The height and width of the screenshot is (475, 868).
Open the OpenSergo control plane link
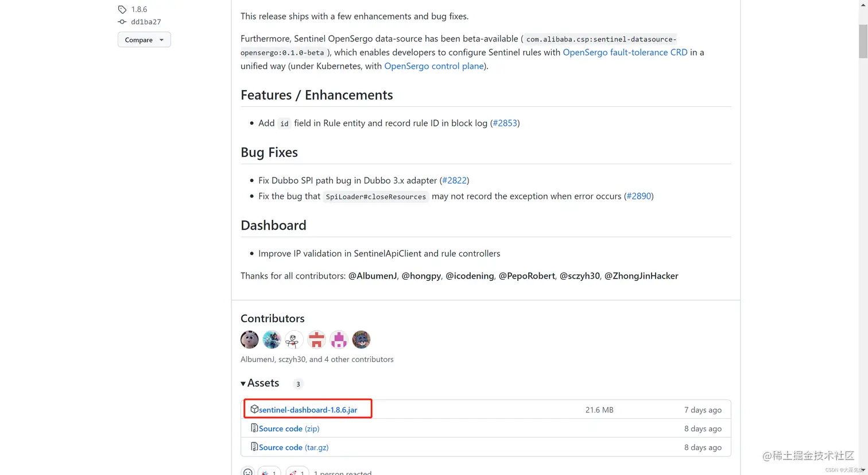(x=434, y=66)
